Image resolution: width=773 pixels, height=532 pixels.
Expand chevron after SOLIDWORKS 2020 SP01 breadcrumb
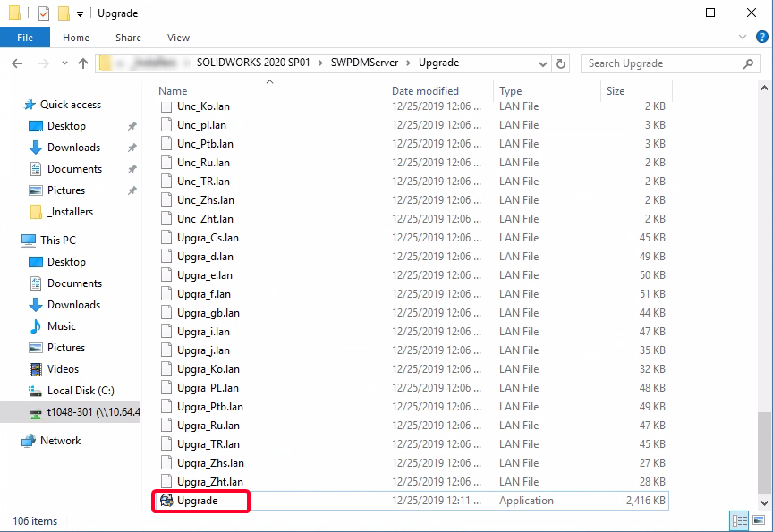click(x=320, y=63)
